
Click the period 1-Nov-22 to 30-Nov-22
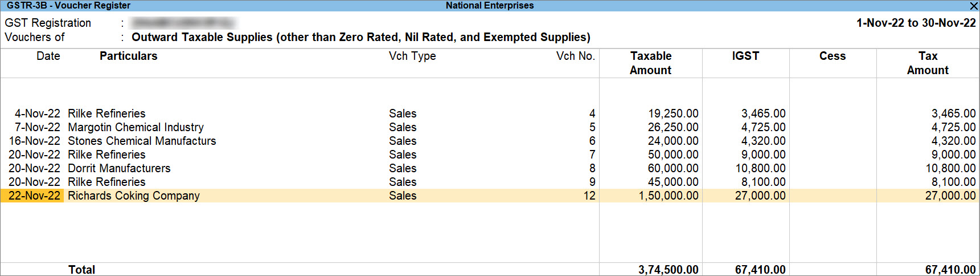(916, 23)
